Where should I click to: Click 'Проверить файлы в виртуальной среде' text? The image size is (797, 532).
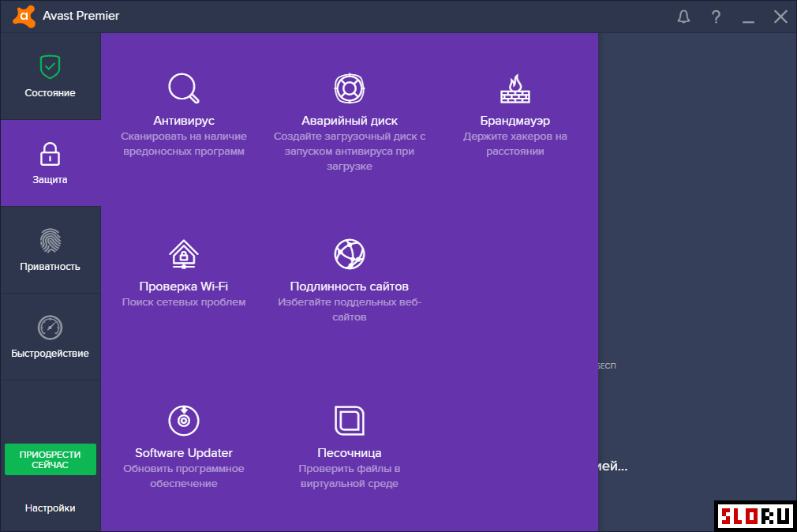350,476
